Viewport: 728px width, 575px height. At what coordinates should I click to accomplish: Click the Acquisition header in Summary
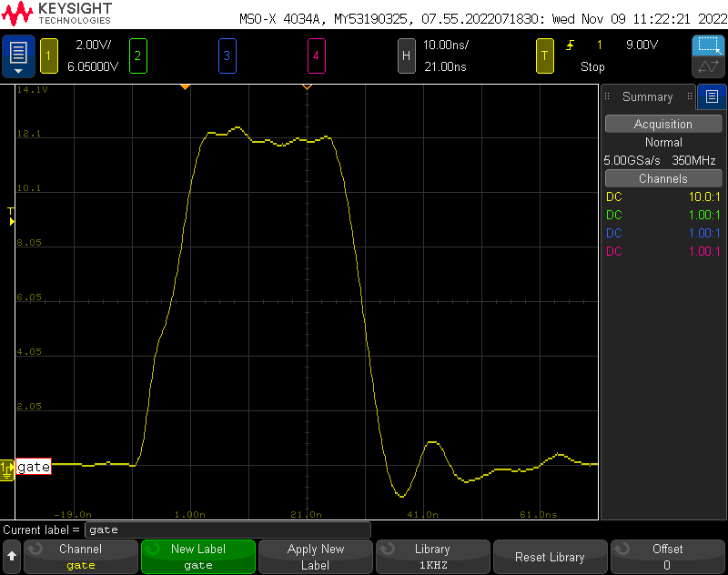[662, 124]
